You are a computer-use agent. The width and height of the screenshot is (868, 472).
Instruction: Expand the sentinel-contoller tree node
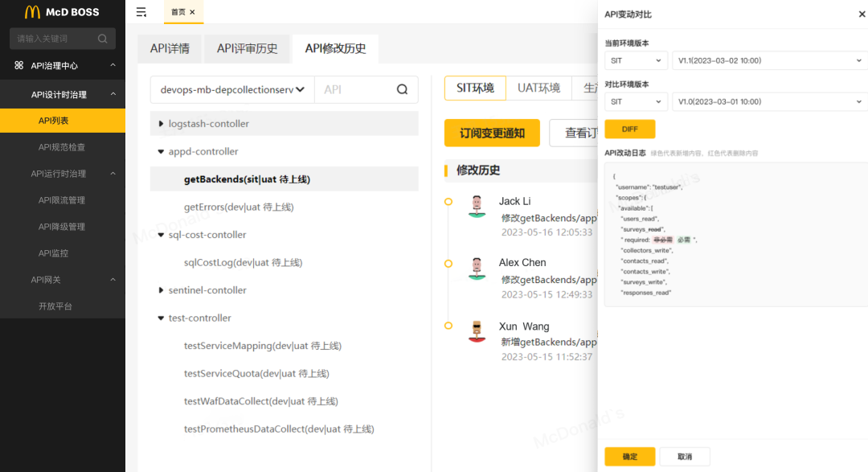pos(161,289)
